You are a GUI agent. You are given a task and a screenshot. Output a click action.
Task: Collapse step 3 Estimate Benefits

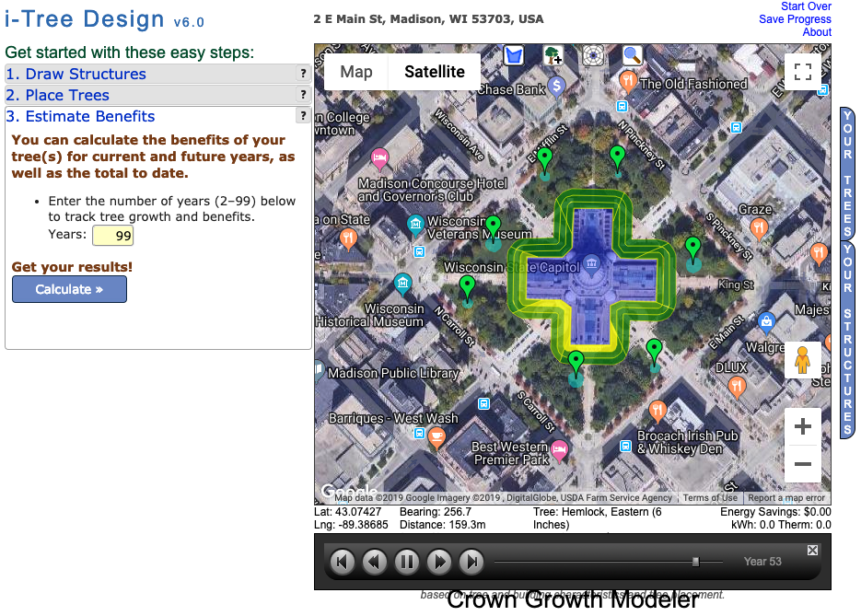[x=150, y=116]
